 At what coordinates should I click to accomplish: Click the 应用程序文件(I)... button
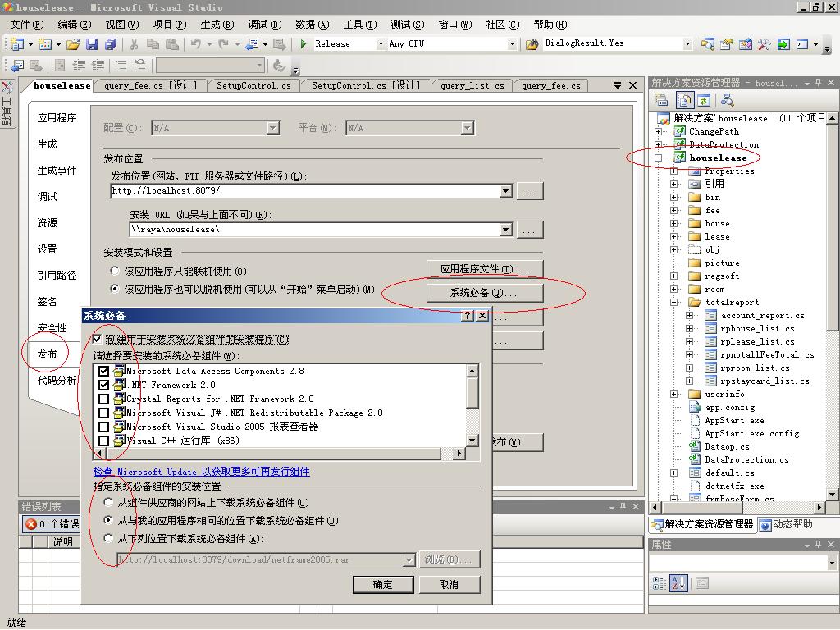484,269
